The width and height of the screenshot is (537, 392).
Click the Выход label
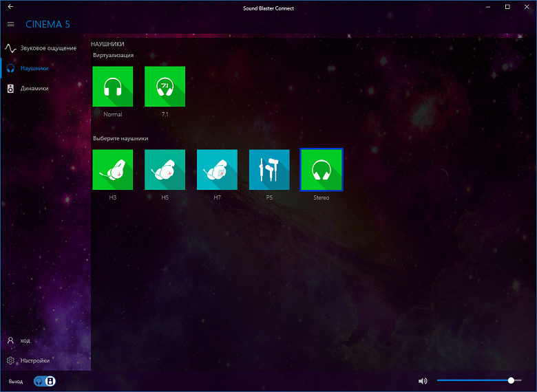pyautogui.click(x=16, y=381)
